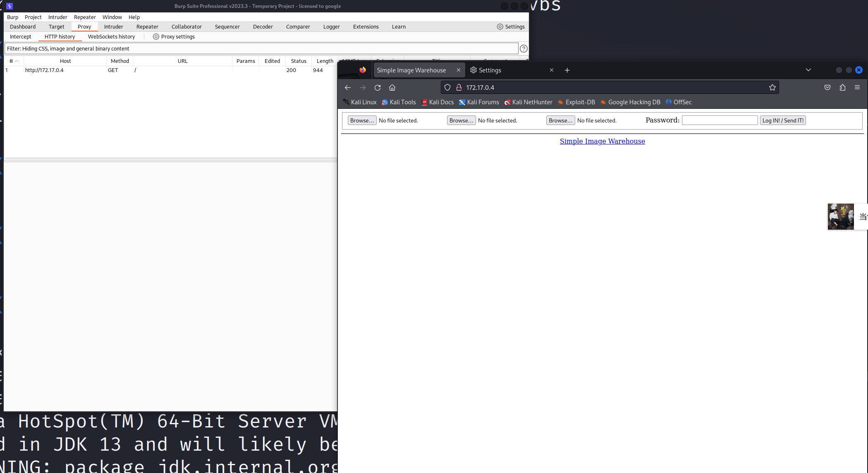Open Firefox hamburger application menu
The image size is (868, 473).
(857, 87)
